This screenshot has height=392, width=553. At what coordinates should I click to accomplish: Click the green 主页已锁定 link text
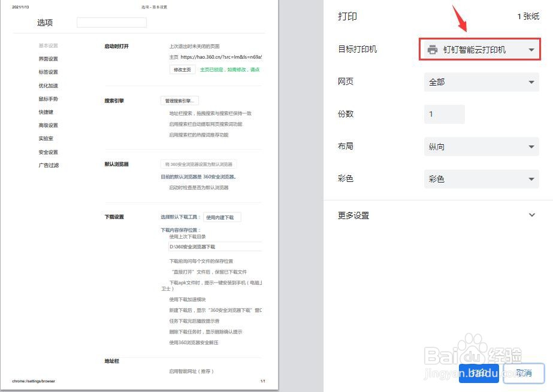point(229,70)
